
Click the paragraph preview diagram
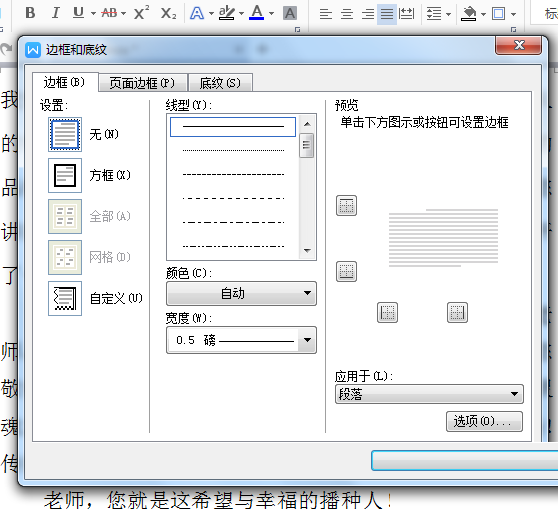443,238
